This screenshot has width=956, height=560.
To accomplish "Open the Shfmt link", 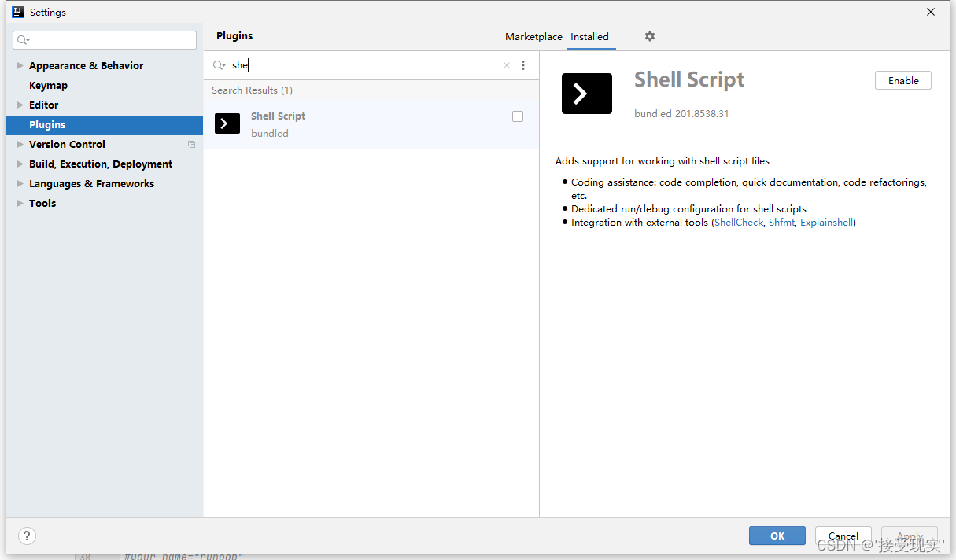I will [781, 223].
